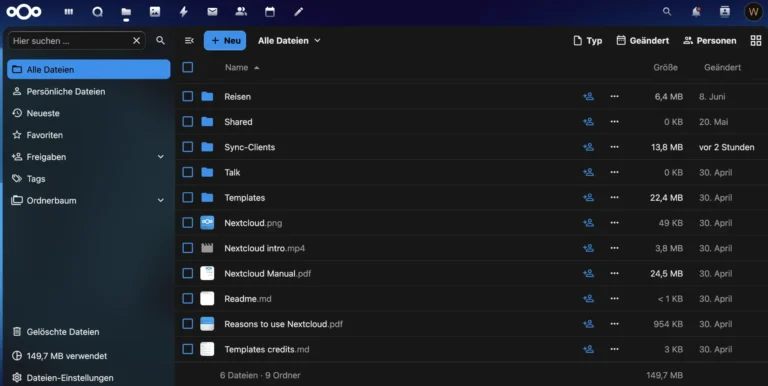Open Favoriten in sidebar
Image resolution: width=768 pixels, height=386 pixels.
click(89, 135)
